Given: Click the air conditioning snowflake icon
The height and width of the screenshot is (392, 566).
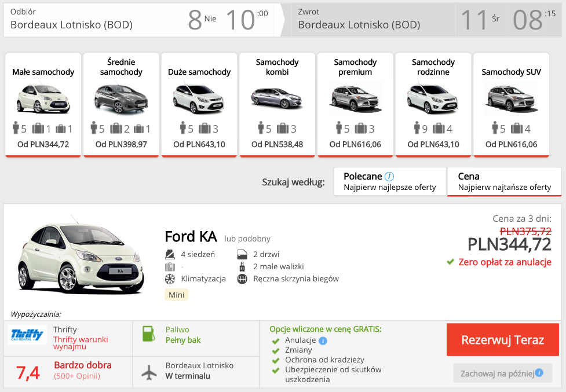Looking at the screenshot, I should pyautogui.click(x=170, y=279).
